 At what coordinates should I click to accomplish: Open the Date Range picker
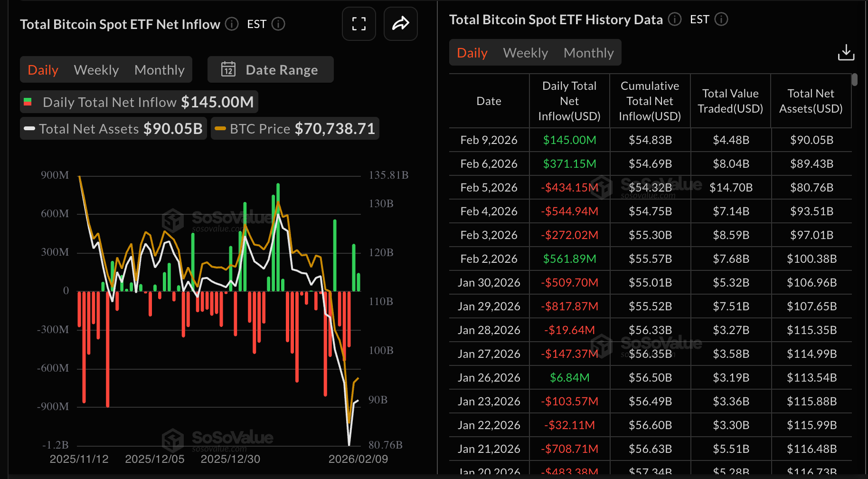tap(271, 69)
